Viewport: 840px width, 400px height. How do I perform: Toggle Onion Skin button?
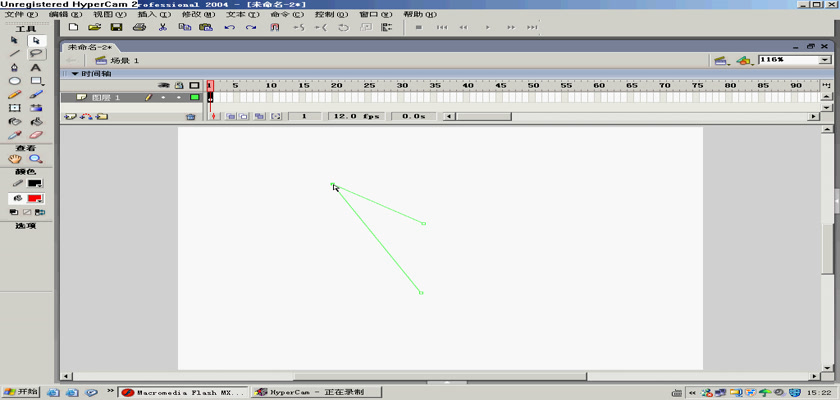pyautogui.click(x=230, y=116)
